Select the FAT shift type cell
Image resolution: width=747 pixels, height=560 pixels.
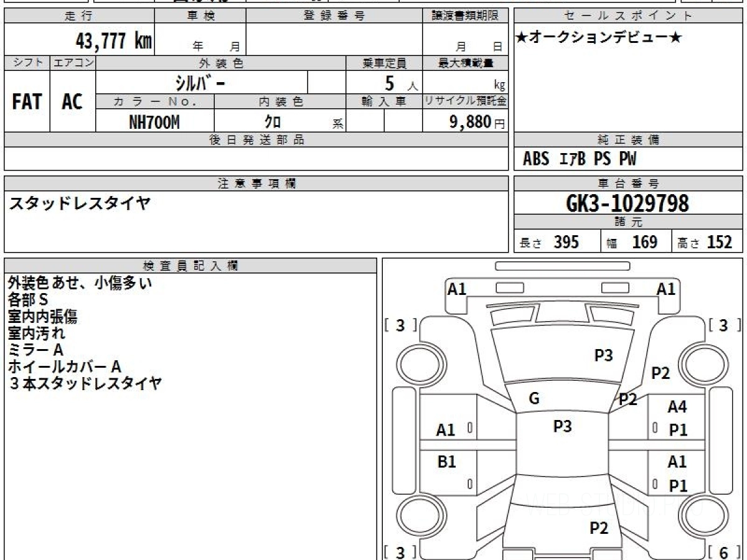click(27, 101)
